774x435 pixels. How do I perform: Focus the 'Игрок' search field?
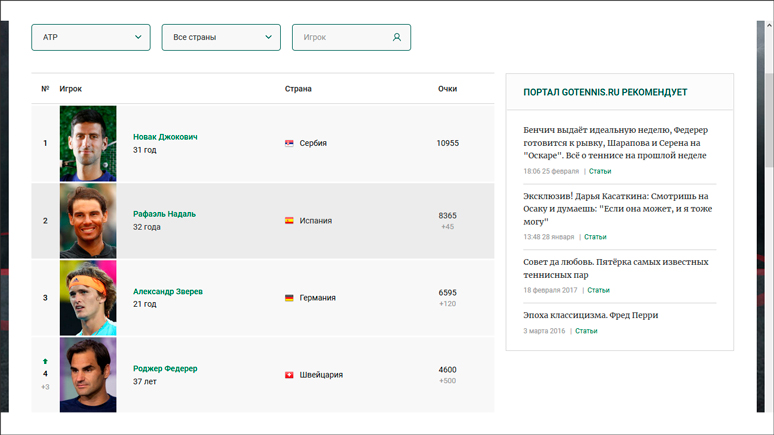tap(351, 38)
